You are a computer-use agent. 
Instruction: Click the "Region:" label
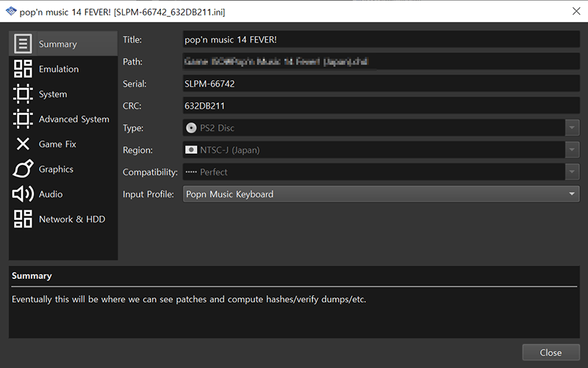pyautogui.click(x=137, y=150)
